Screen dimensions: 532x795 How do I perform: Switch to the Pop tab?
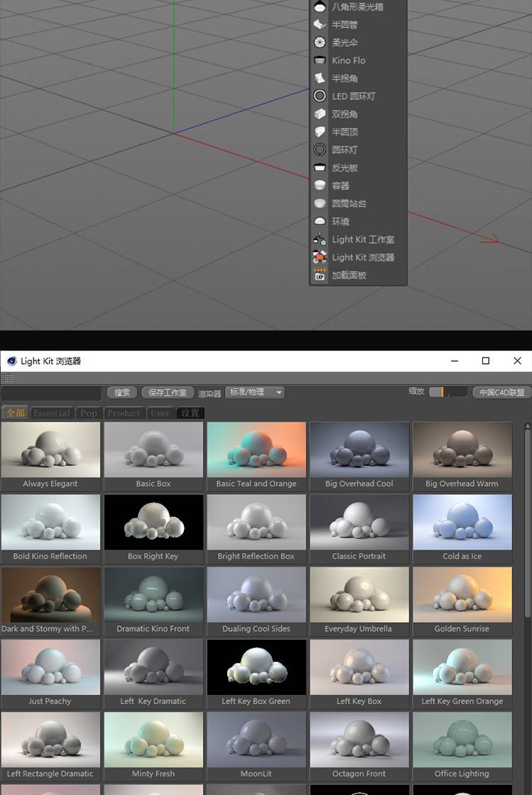pos(89,413)
